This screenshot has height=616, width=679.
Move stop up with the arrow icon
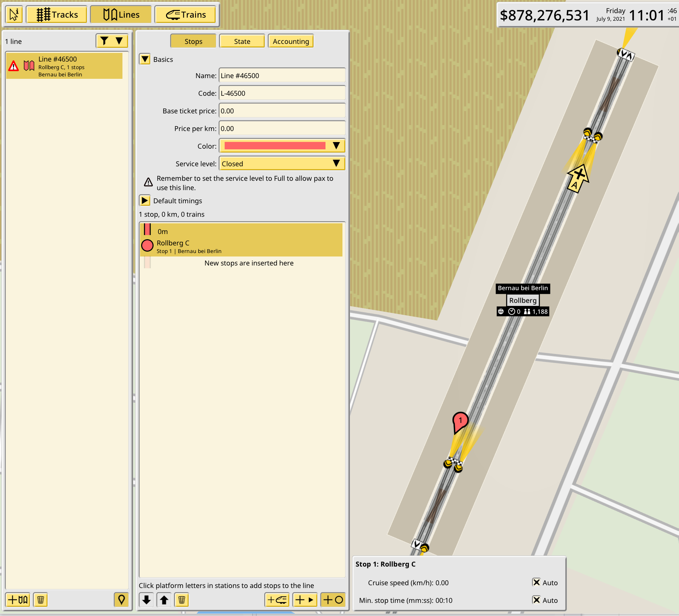coord(164,600)
